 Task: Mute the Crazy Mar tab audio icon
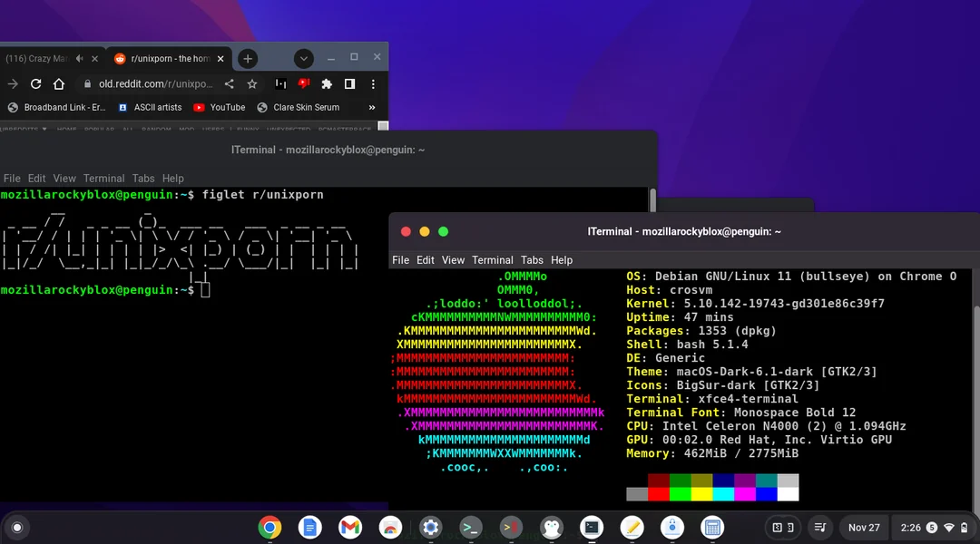[79, 58]
